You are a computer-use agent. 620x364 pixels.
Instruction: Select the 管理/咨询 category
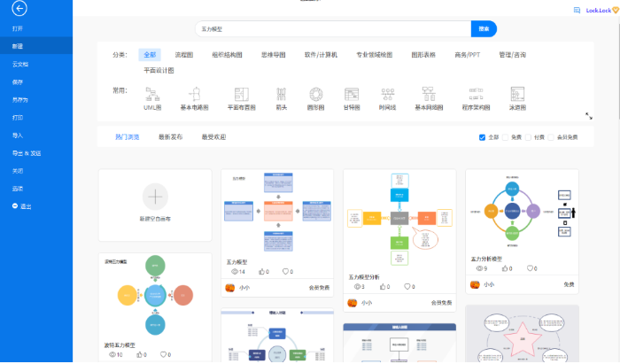click(513, 55)
